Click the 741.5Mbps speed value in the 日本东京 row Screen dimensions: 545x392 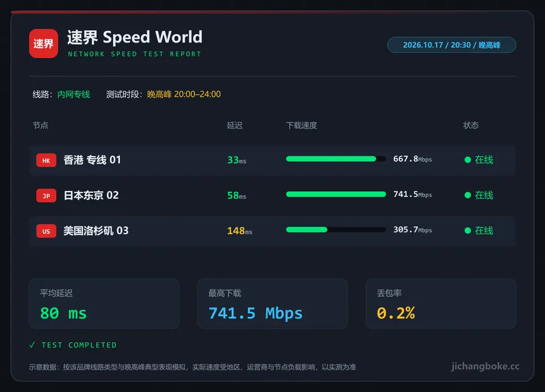coord(413,195)
